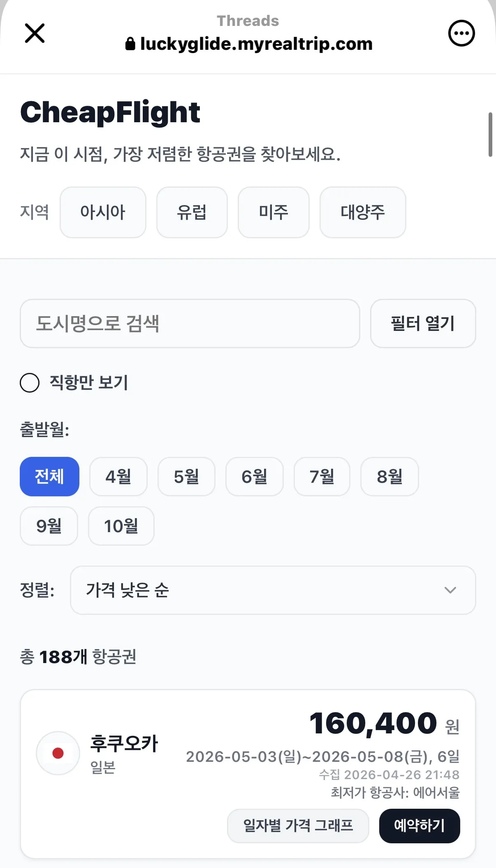Tap the luckyglide.myrealtrip.com address text
This screenshot has height=868, width=496.
[256, 44]
